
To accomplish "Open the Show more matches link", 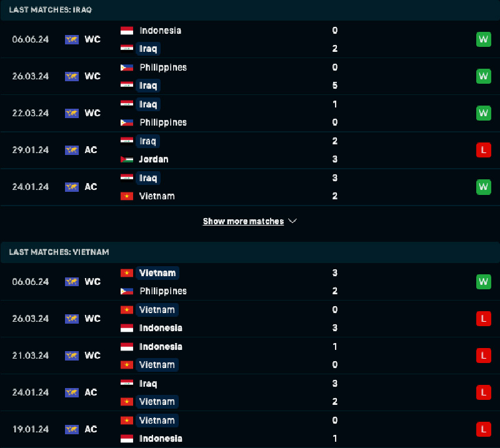I will pyautogui.click(x=243, y=221).
